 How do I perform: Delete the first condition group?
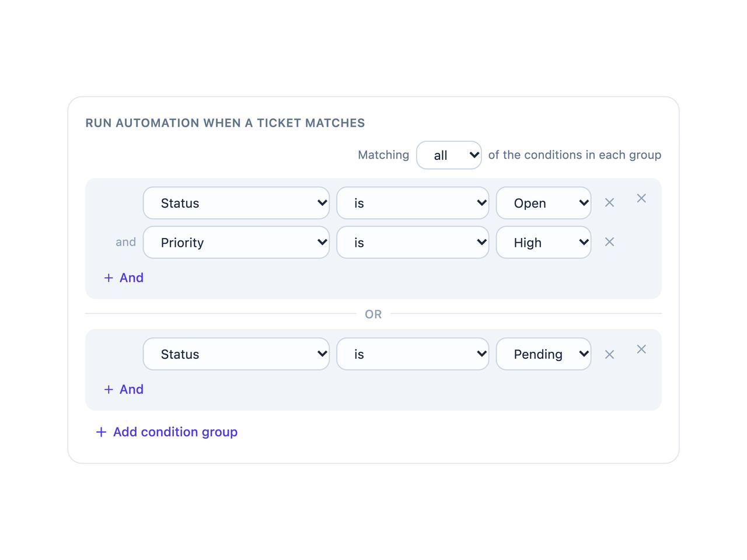[x=641, y=198]
